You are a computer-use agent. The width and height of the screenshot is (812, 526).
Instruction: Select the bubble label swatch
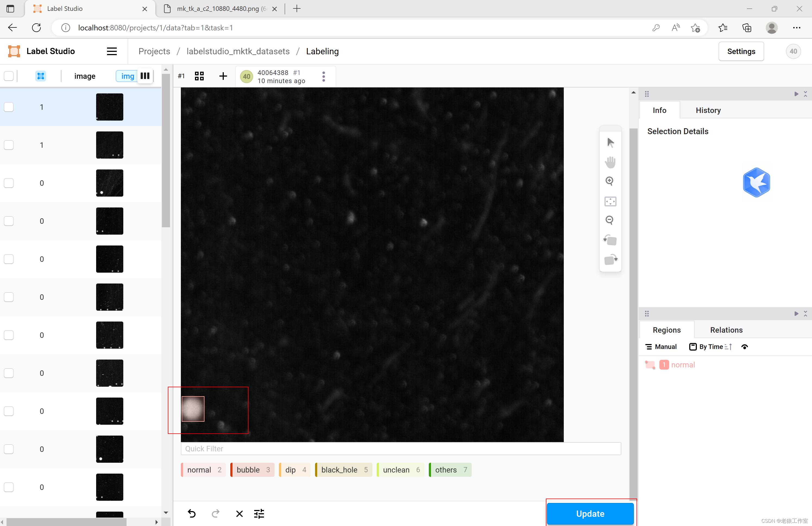coord(253,470)
